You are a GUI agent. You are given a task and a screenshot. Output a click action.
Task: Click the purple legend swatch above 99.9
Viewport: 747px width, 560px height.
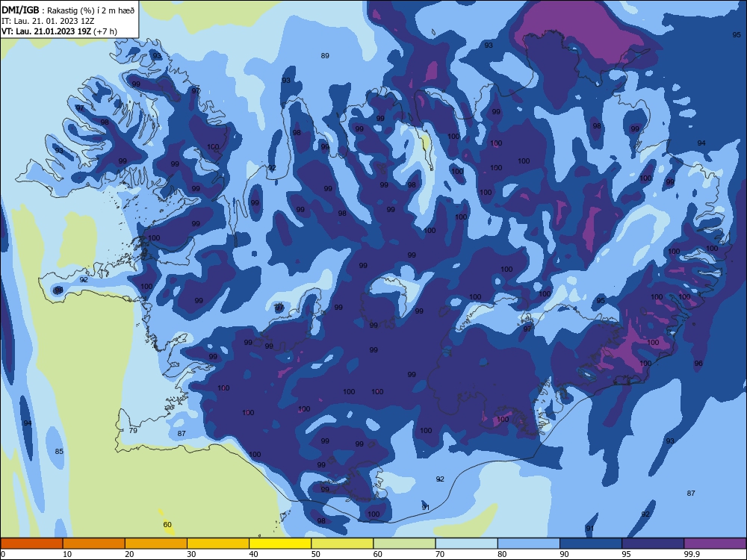coord(715,544)
